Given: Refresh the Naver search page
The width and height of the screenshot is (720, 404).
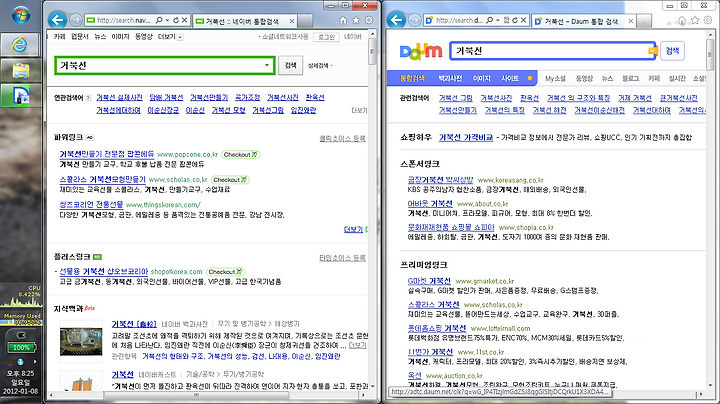Looking at the screenshot, I should [176, 20].
